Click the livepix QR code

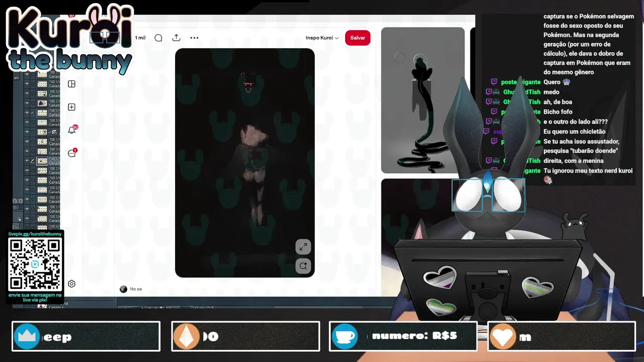click(x=35, y=264)
